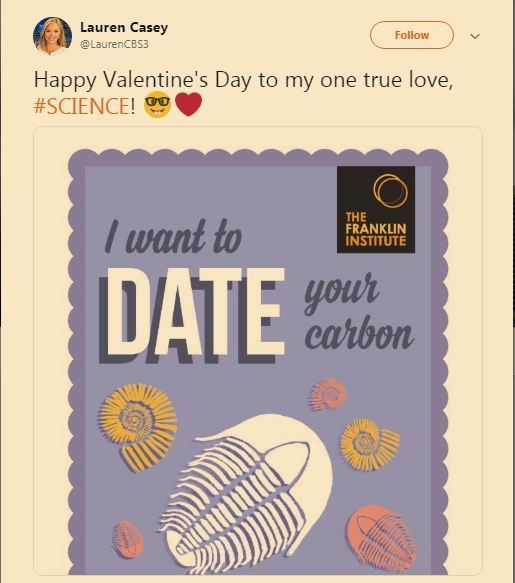Click the large cream trilobite illustration
The height and width of the screenshot is (583, 515).
[246, 494]
